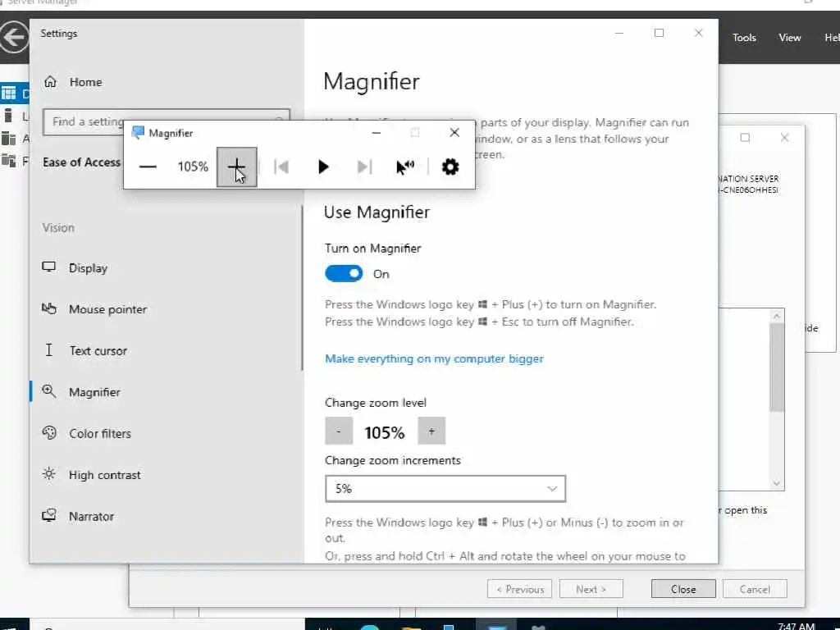840x630 pixels.
Task: Zoom out with Magnifier toolbar minus button
Action: 148,167
